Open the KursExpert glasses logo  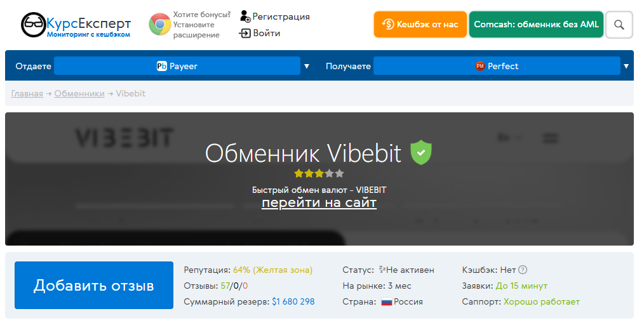coord(33,25)
